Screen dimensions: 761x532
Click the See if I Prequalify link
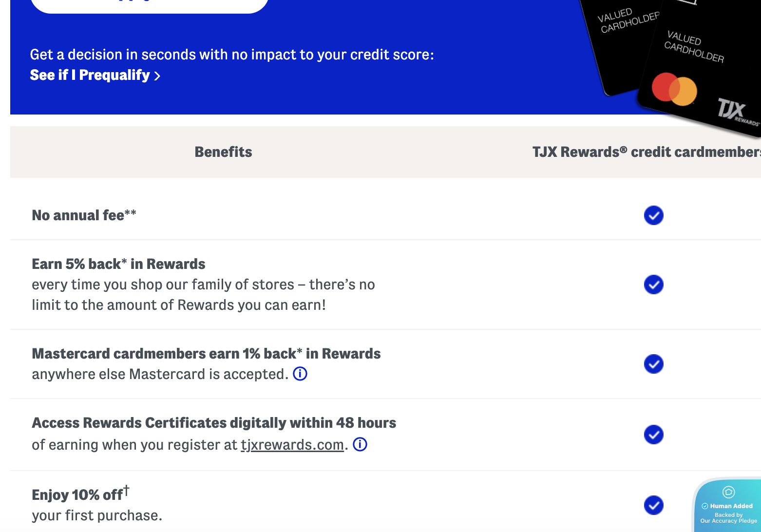(95, 75)
